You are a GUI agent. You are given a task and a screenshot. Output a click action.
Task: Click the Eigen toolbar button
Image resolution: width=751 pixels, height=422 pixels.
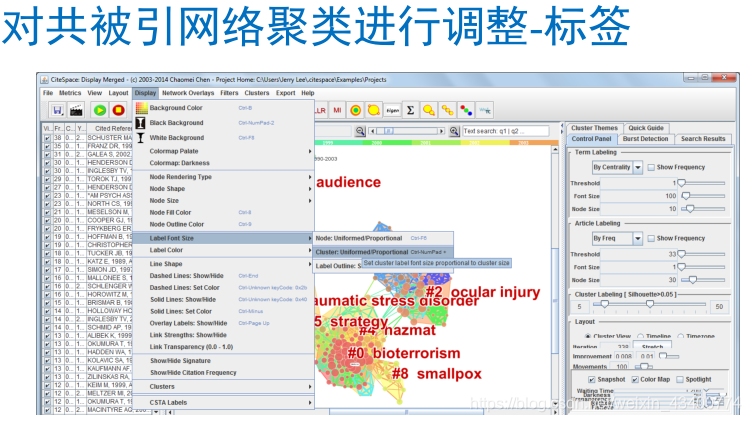(x=392, y=111)
